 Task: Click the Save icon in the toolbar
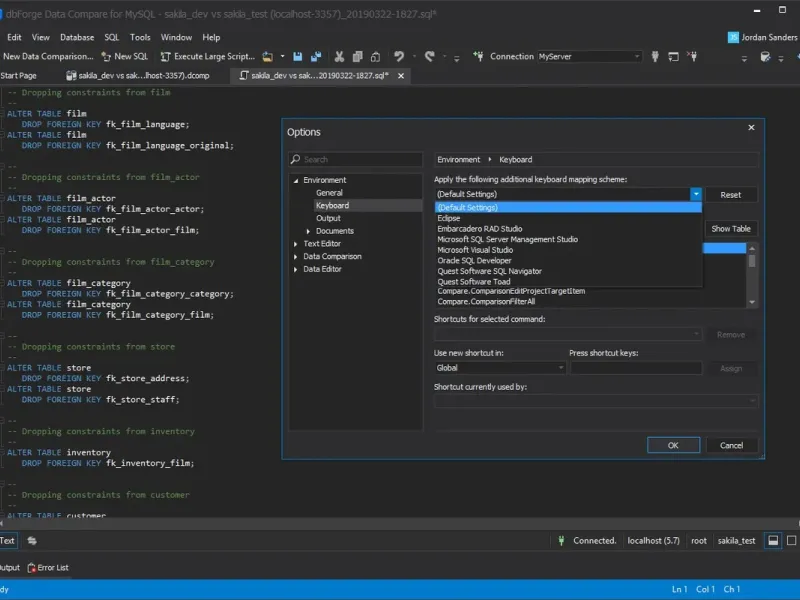(x=298, y=57)
